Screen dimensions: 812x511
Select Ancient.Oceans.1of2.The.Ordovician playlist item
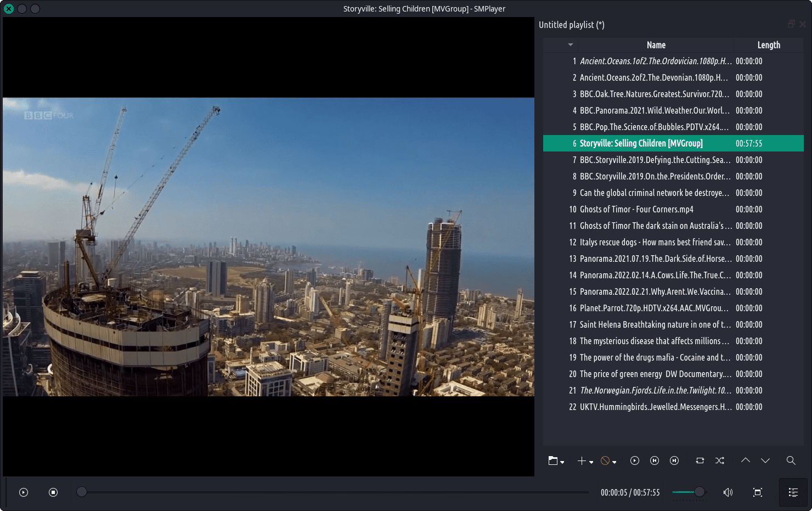(x=673, y=61)
